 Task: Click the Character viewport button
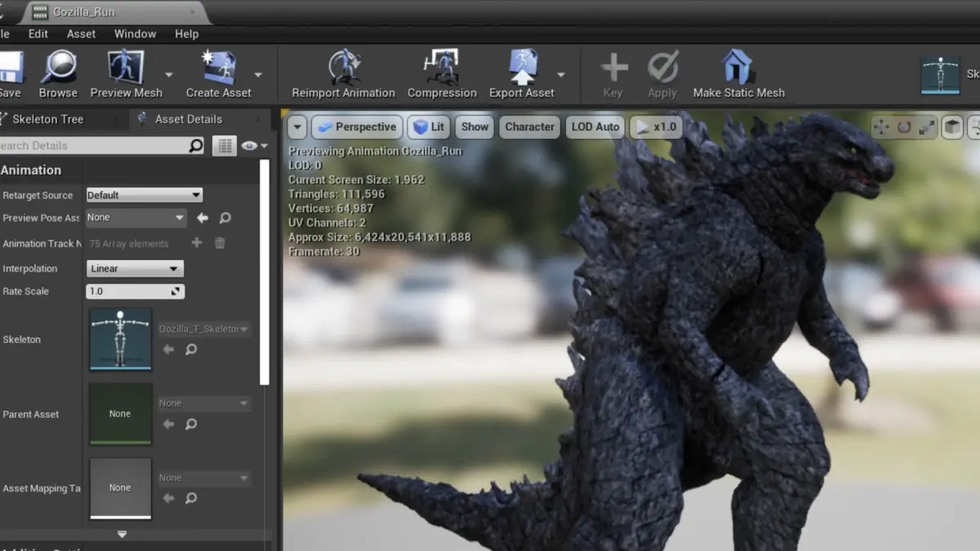pyautogui.click(x=529, y=127)
